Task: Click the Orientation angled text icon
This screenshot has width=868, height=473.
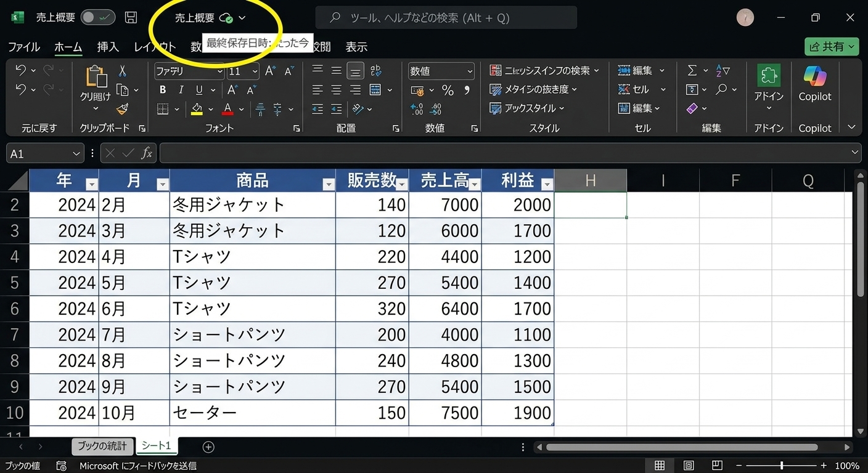Action: pyautogui.click(x=358, y=109)
